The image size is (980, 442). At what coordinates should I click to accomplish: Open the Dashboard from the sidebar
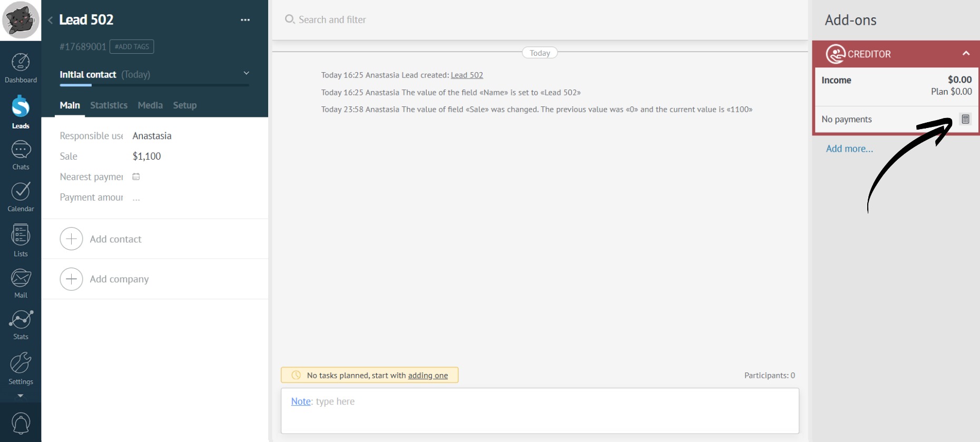coord(21,68)
